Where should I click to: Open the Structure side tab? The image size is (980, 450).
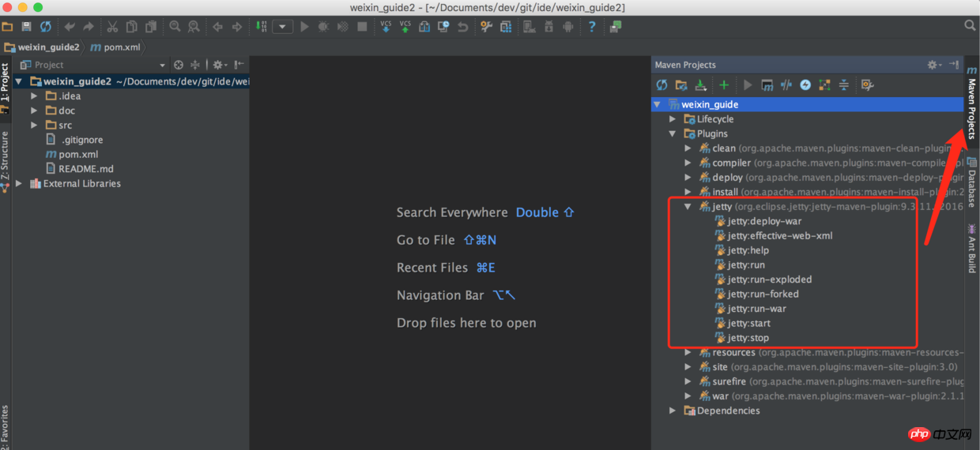(x=5, y=162)
